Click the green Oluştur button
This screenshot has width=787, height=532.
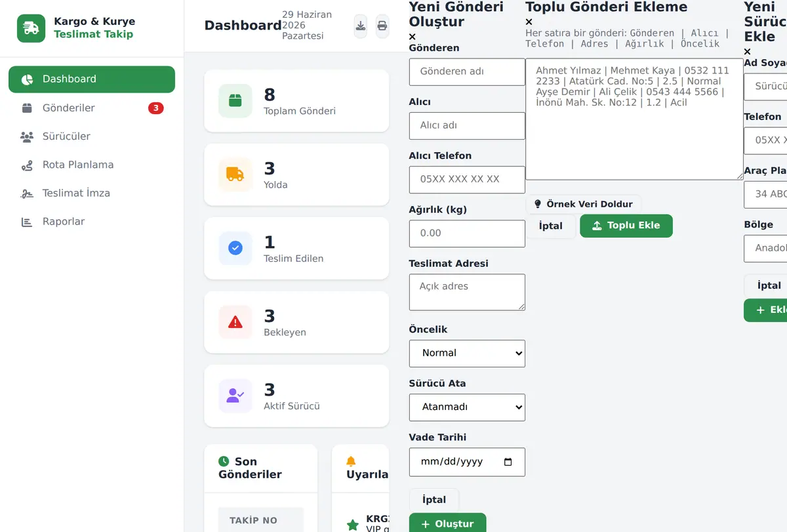[448, 523]
